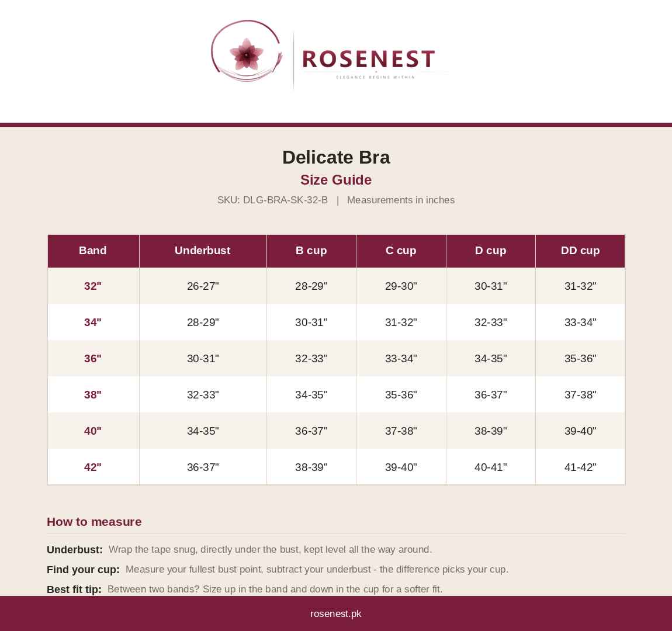Click the 42" band row label
Viewport: 672px width, 631px height.
click(x=93, y=467)
